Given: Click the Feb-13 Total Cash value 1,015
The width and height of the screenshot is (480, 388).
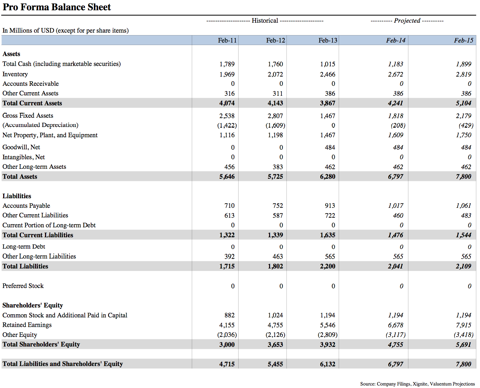Looking at the screenshot, I should (x=327, y=64).
